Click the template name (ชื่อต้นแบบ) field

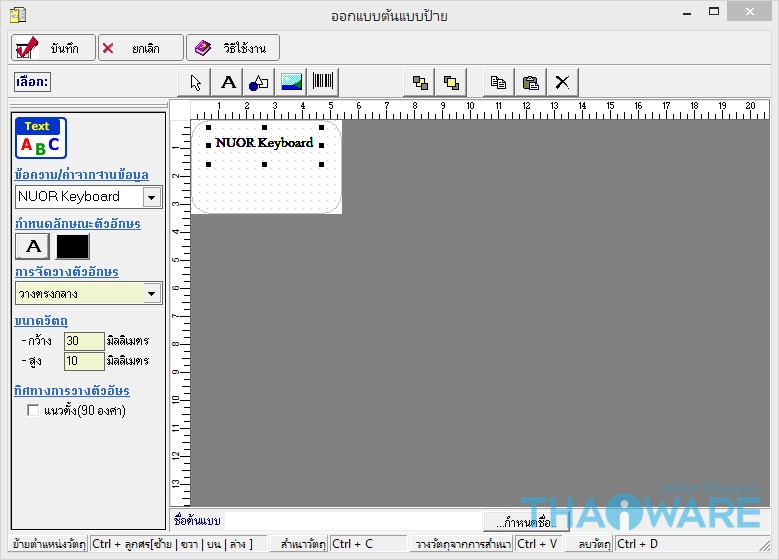coord(354,521)
